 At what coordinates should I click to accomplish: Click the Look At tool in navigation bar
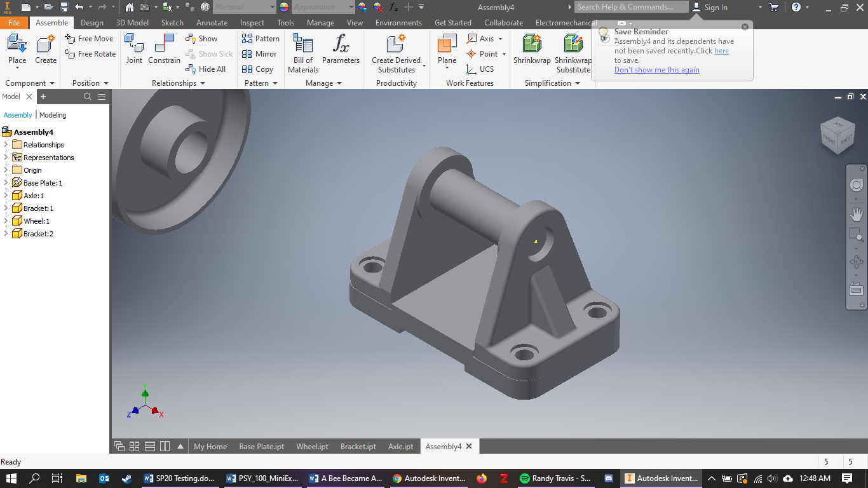tap(857, 288)
